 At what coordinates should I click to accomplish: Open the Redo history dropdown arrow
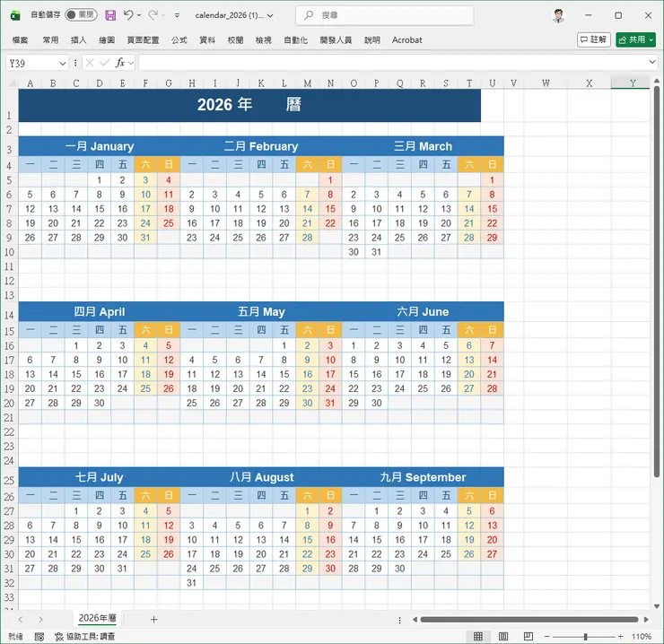tap(163, 15)
